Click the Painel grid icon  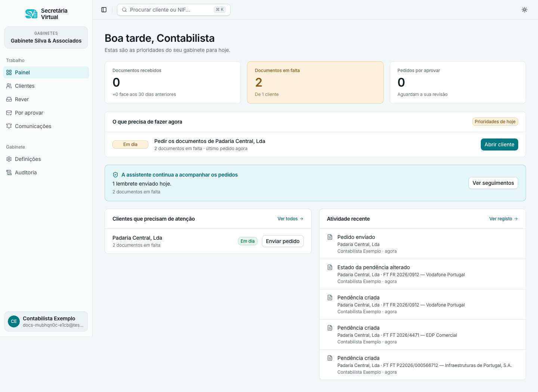[x=9, y=72]
